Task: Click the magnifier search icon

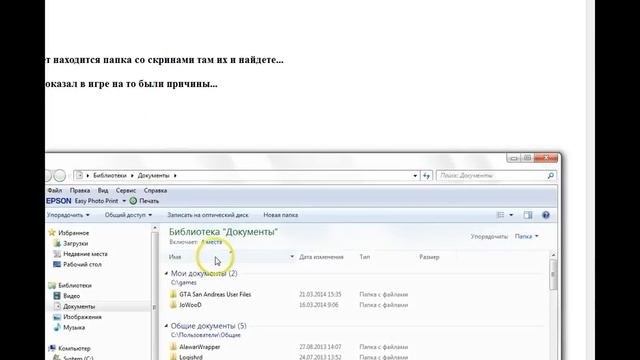Action: coord(551,176)
